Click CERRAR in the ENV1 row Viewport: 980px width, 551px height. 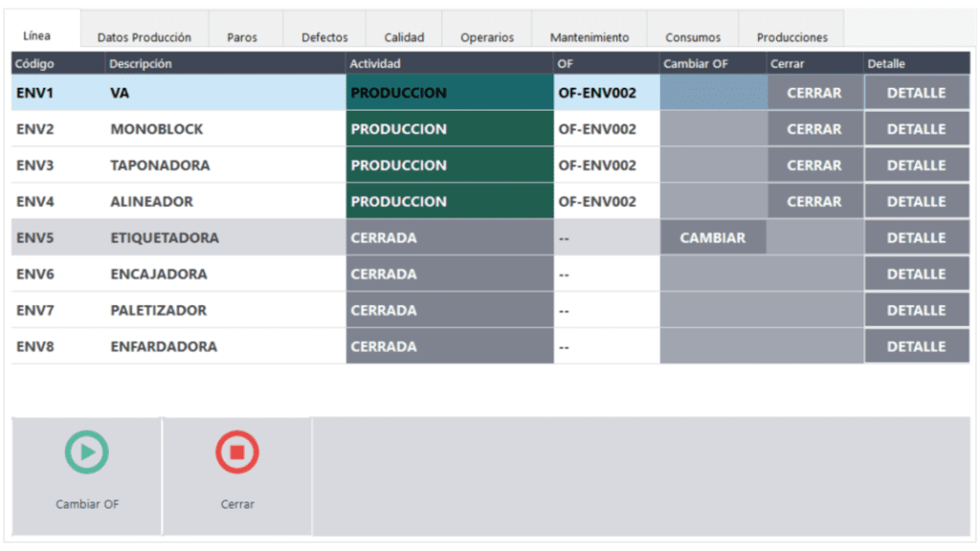click(814, 93)
